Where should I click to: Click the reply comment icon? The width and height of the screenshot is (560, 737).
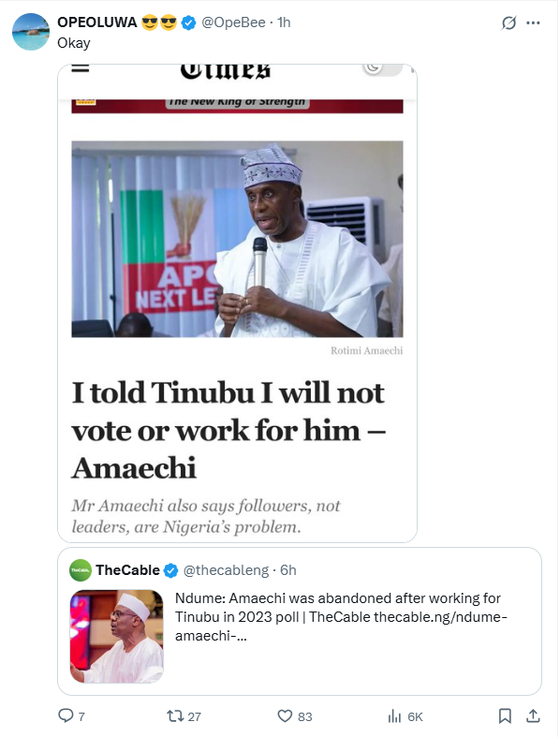(66, 715)
